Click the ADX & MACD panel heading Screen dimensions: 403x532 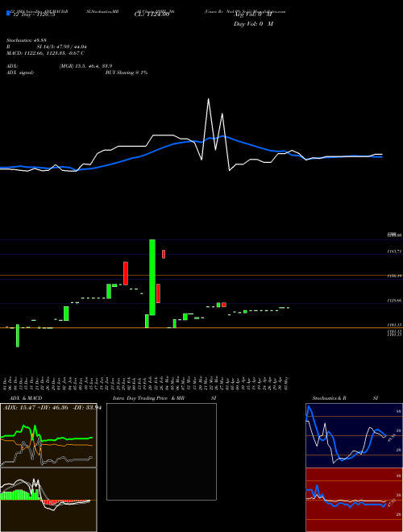26,398
